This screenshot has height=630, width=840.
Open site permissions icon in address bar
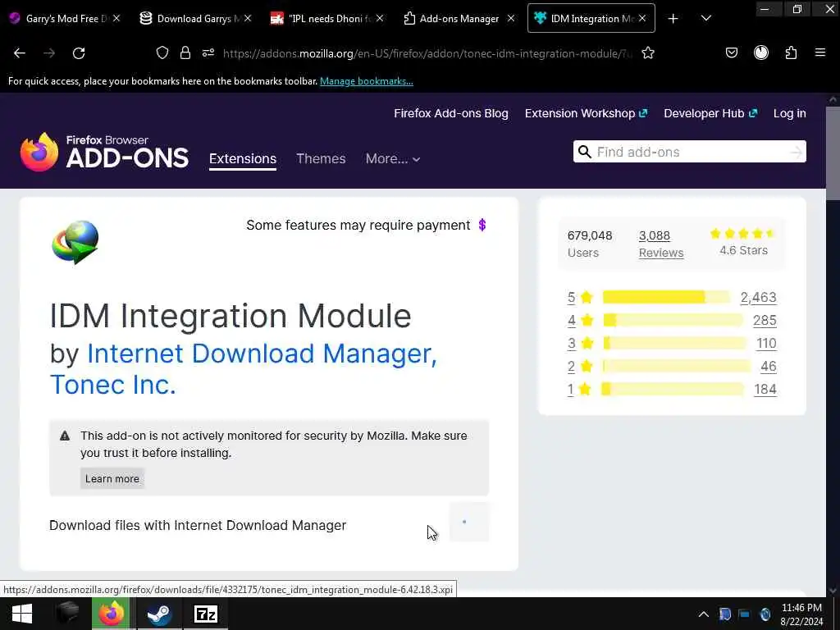point(208,52)
